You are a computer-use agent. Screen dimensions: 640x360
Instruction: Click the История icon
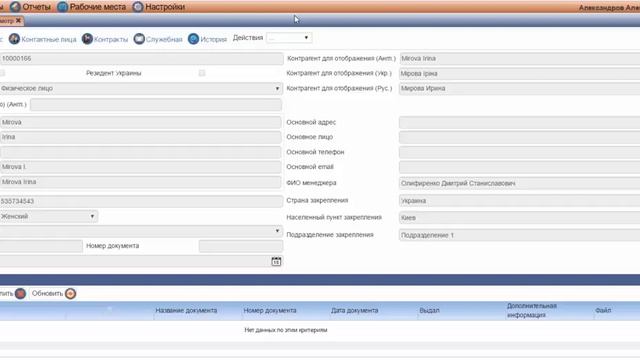pyautogui.click(x=193, y=39)
